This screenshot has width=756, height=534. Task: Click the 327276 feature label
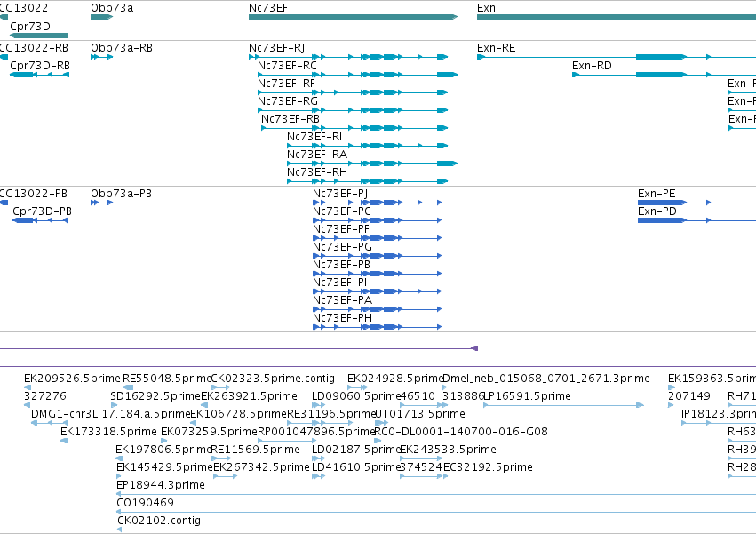click(44, 396)
